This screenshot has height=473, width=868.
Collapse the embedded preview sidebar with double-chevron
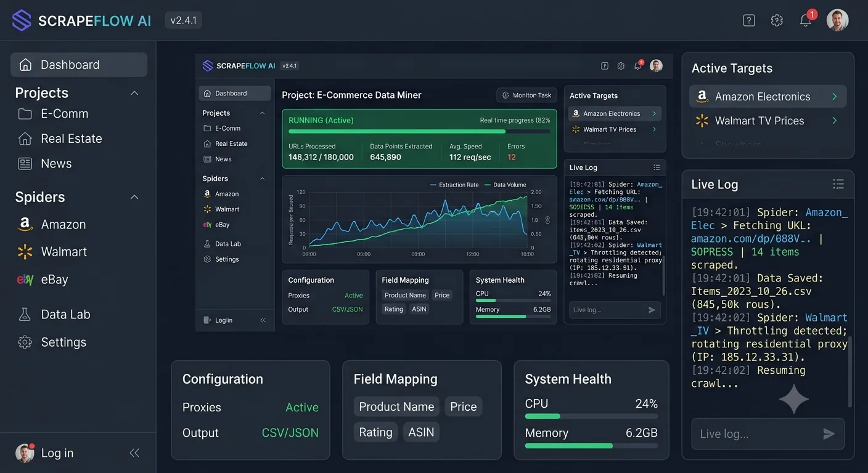(263, 320)
